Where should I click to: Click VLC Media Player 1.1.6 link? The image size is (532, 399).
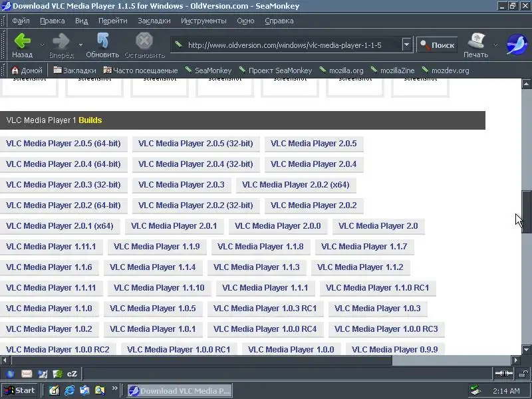49,267
